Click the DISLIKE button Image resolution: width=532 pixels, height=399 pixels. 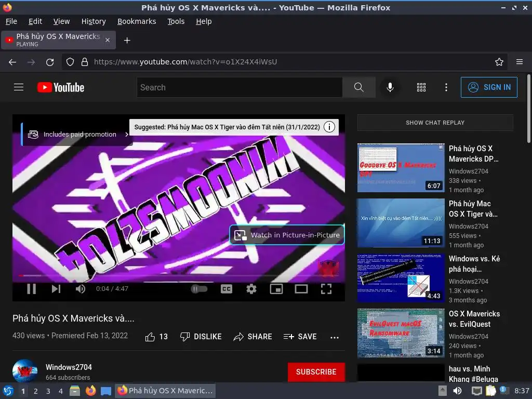tap(201, 337)
